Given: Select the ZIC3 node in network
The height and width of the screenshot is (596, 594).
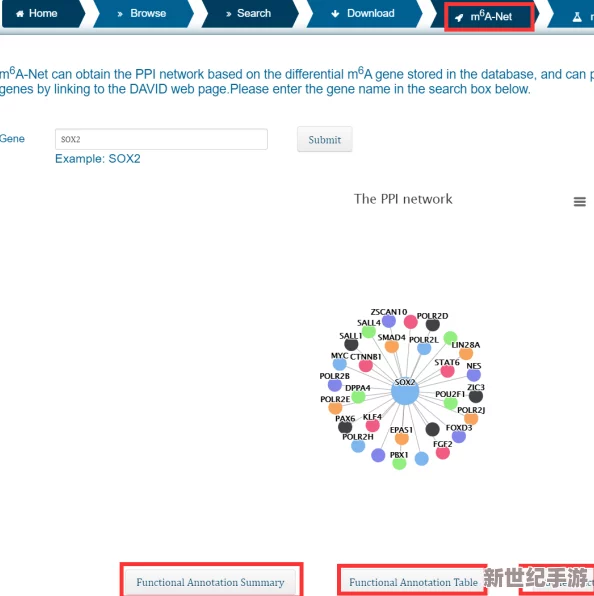Looking at the screenshot, I should pos(475,396).
